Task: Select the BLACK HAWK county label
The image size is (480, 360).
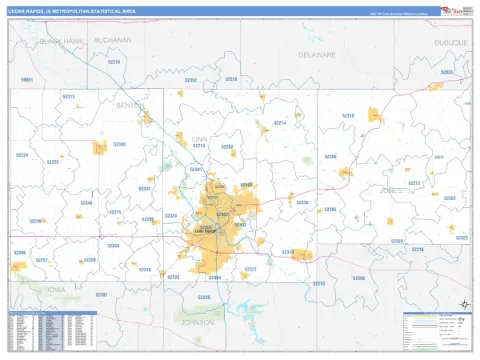Action: [x=62, y=41]
